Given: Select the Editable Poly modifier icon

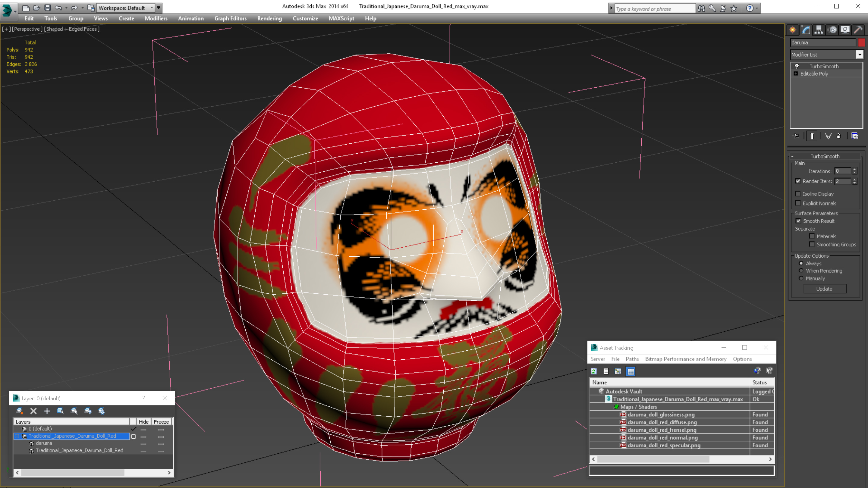Looking at the screenshot, I should click(796, 73).
